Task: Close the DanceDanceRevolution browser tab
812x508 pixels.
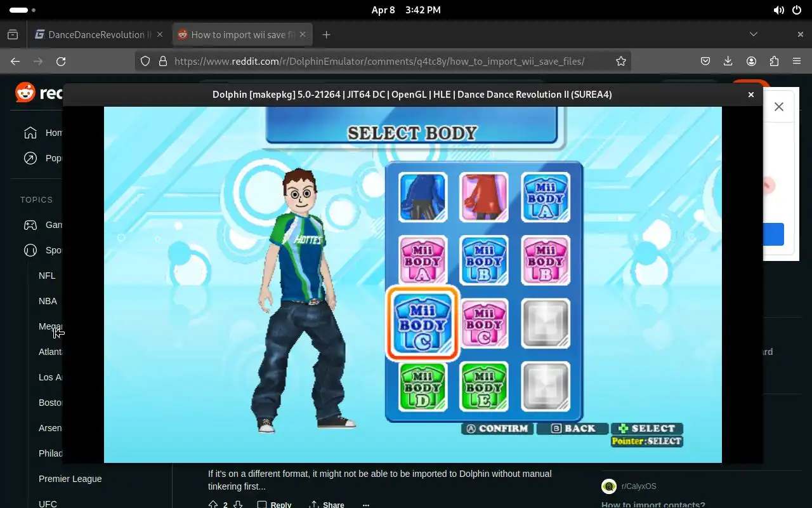Action: 159,35
